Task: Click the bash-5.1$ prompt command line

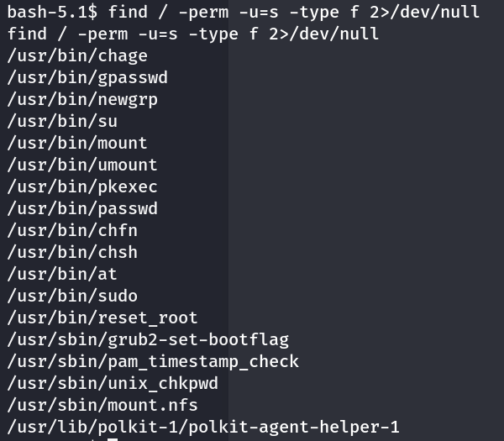Action: coord(244,12)
